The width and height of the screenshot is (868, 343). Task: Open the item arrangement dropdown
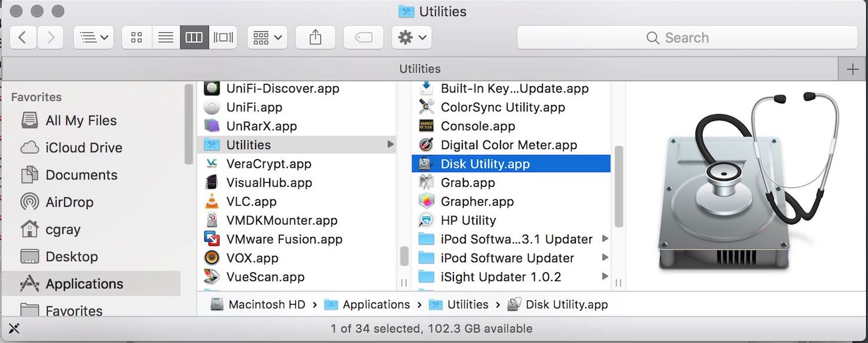(267, 38)
